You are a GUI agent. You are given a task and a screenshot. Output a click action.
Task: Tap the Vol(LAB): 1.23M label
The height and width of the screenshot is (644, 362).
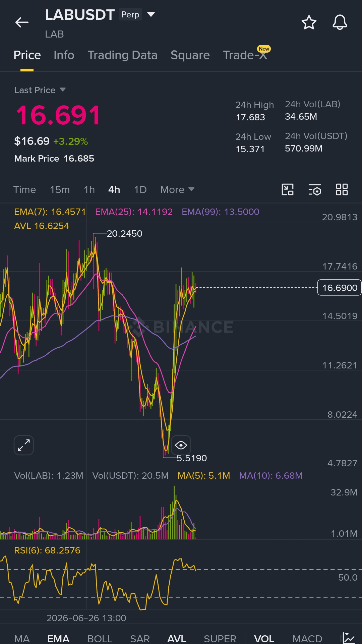coord(49,475)
